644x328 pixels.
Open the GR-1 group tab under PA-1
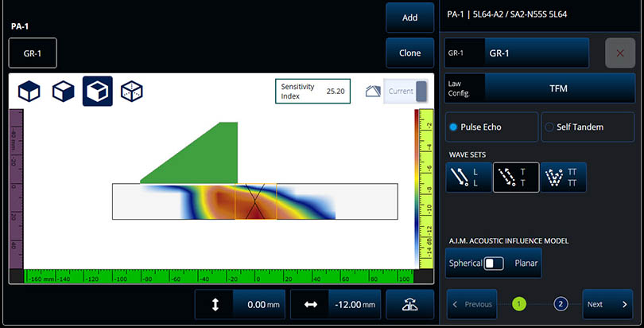tap(33, 53)
